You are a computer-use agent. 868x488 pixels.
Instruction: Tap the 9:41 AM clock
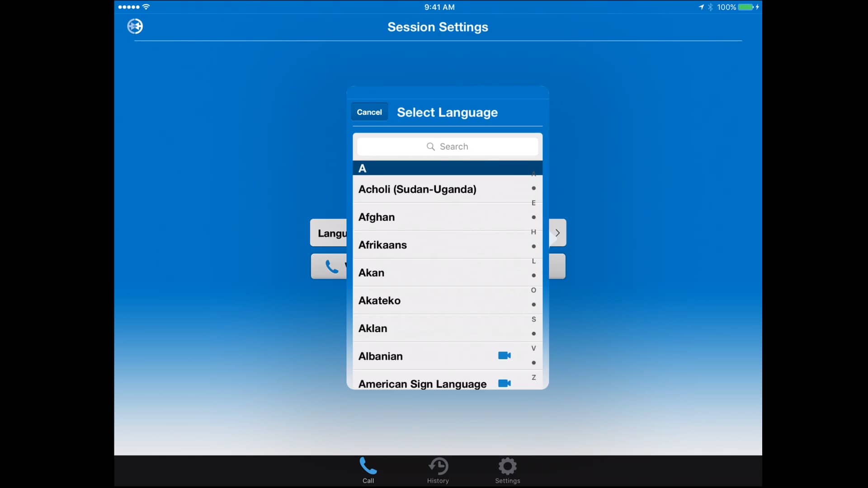click(x=439, y=7)
